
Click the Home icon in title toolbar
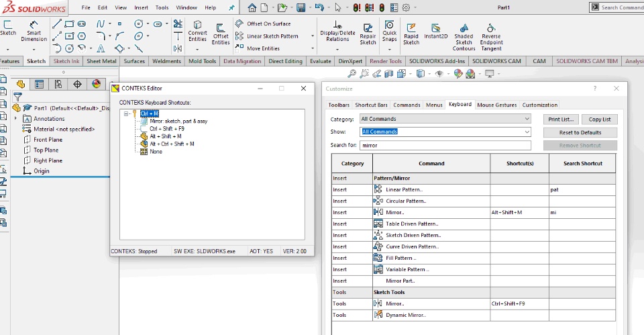252,7
